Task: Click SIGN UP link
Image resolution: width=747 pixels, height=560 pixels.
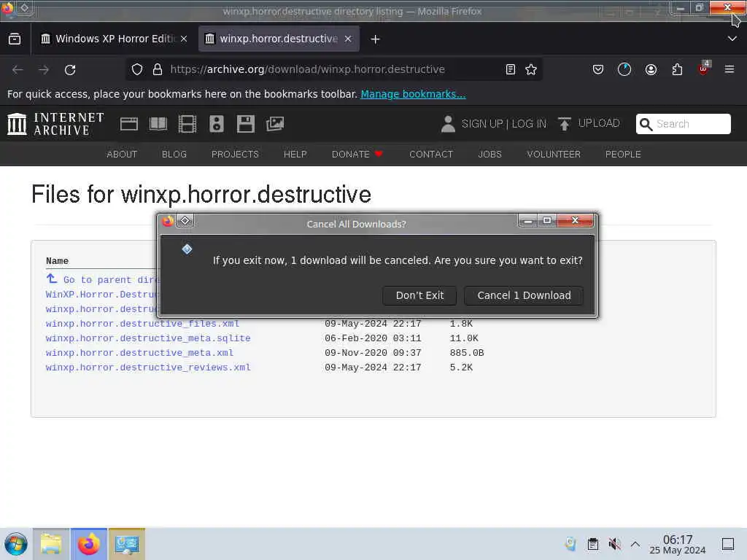Action: pyautogui.click(x=481, y=124)
